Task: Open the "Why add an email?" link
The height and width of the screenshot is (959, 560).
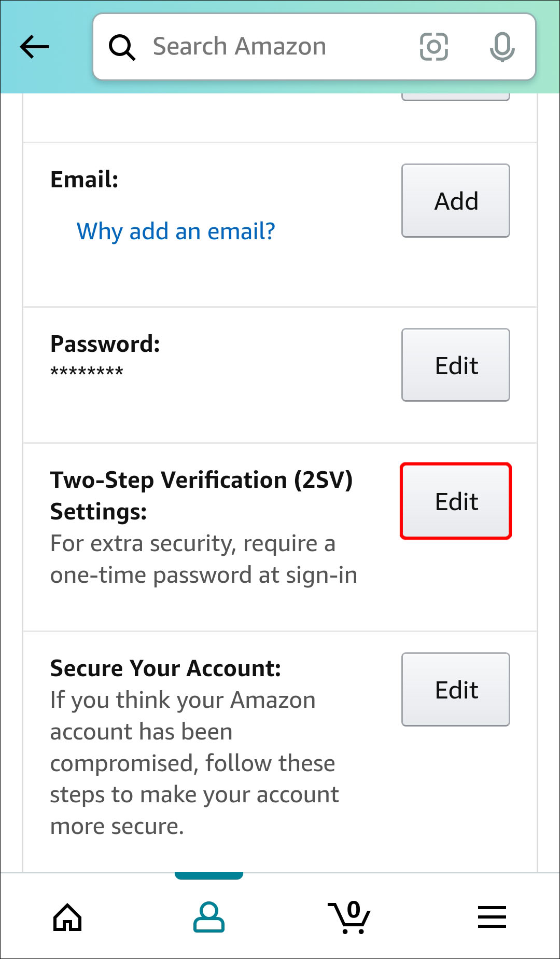Action: coord(176,231)
